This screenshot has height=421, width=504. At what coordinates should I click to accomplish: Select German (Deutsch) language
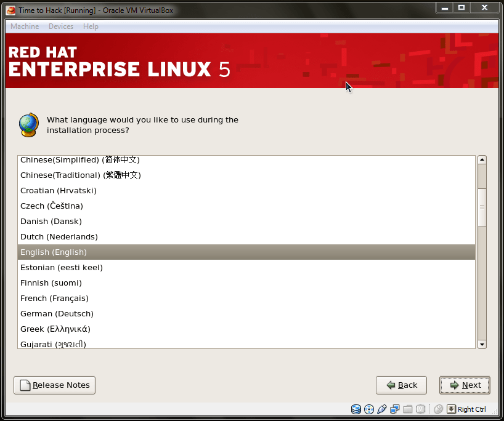pos(246,314)
